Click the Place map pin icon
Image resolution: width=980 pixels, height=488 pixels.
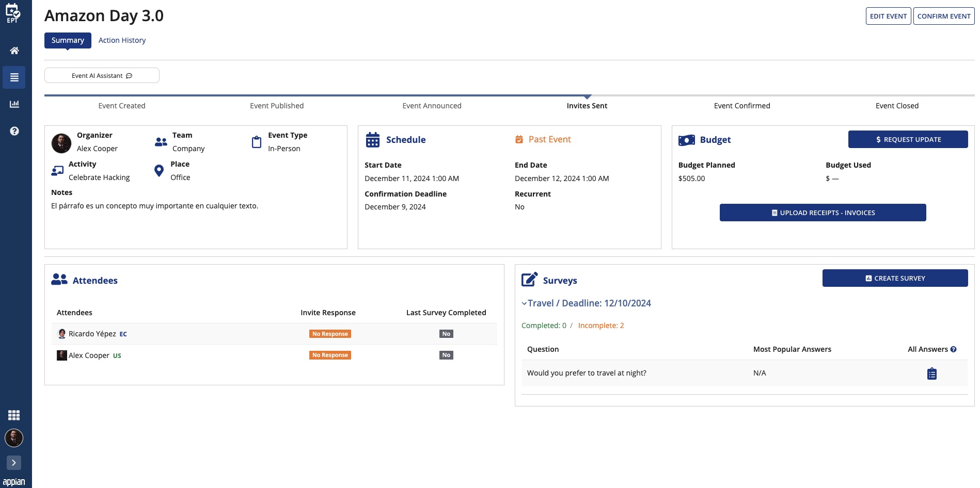pyautogui.click(x=159, y=171)
